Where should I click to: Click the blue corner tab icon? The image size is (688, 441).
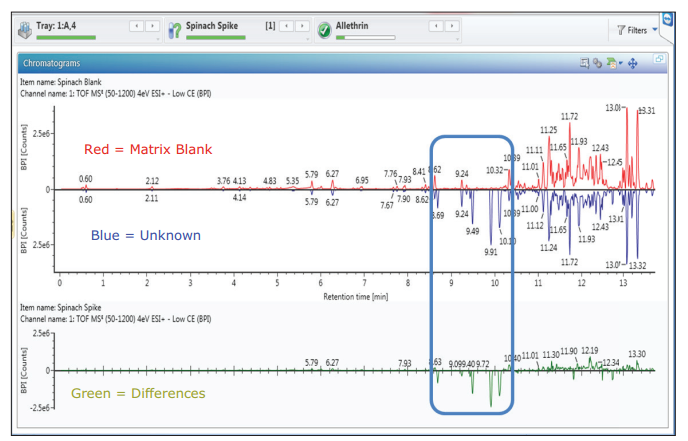click(667, 19)
